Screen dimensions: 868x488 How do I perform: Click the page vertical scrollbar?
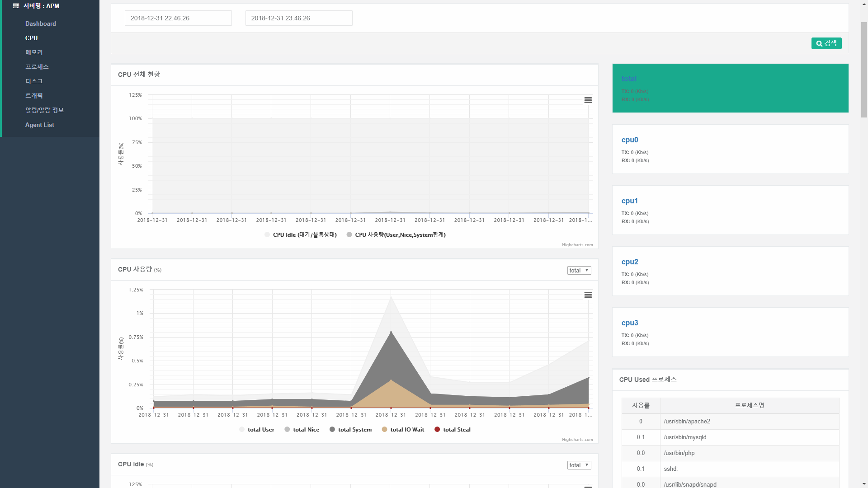tap(864, 244)
